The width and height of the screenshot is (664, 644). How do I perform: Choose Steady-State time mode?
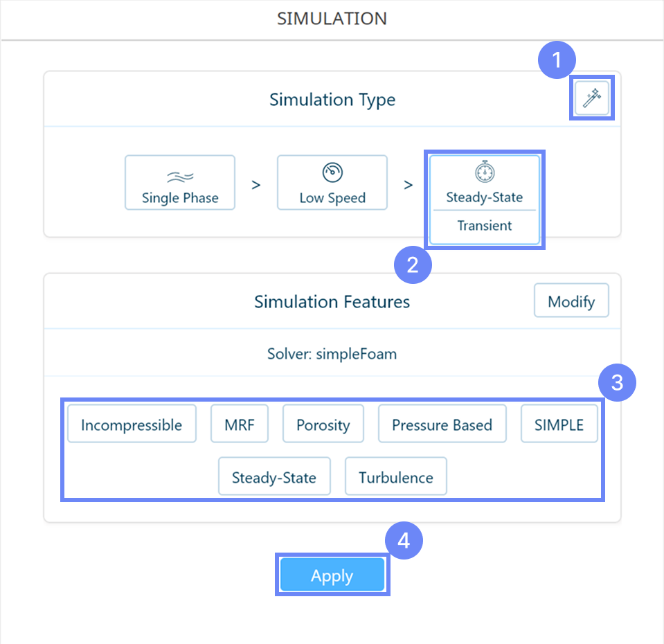(x=485, y=197)
